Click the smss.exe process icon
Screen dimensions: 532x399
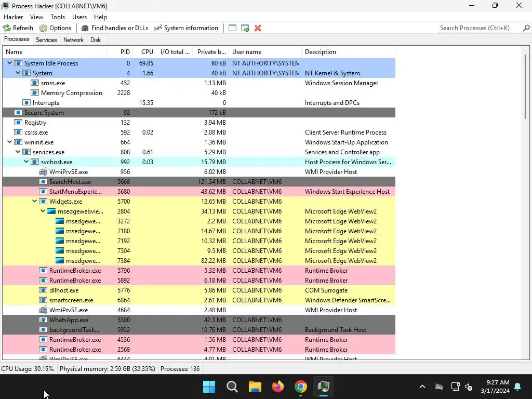(x=35, y=83)
